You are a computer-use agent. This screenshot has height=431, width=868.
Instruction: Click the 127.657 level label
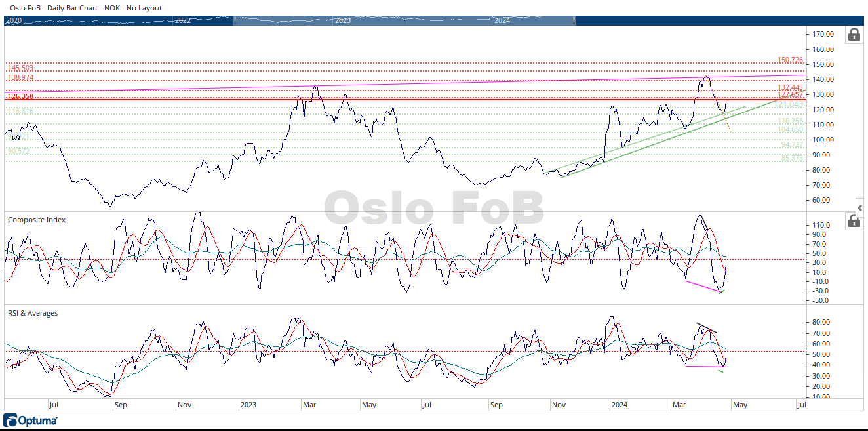point(790,95)
